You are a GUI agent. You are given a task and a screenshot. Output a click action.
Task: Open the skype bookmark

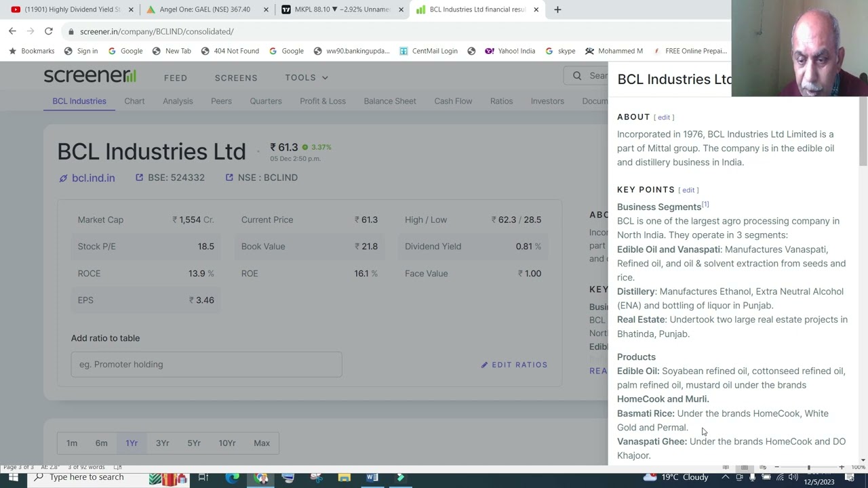[x=560, y=51]
